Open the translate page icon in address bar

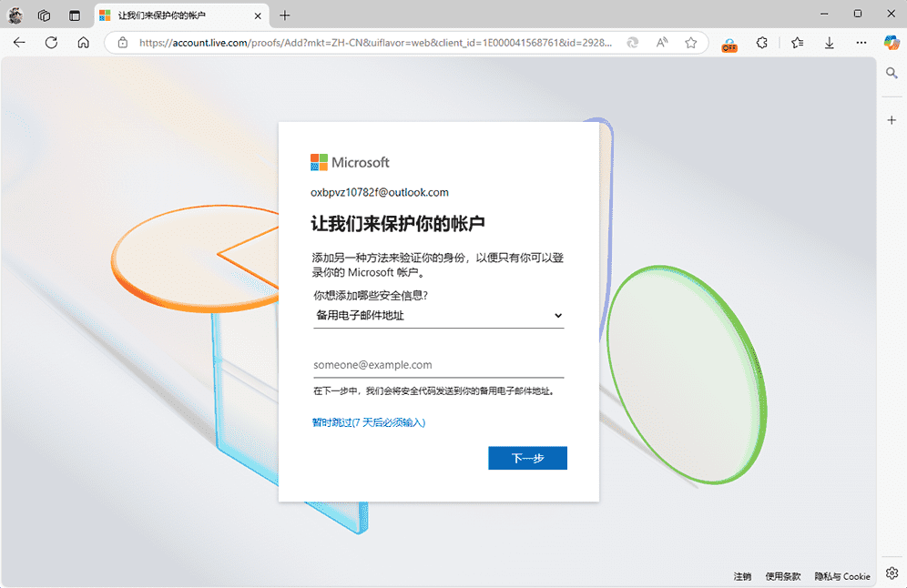tap(633, 42)
